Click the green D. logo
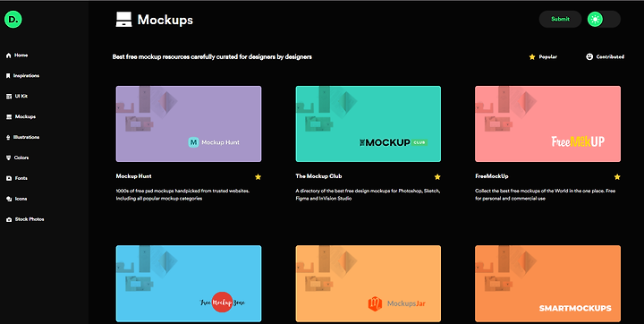 click(x=13, y=20)
